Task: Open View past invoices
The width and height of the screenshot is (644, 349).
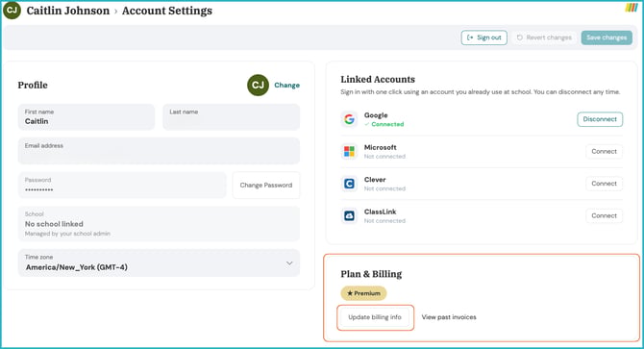Action: [449, 317]
